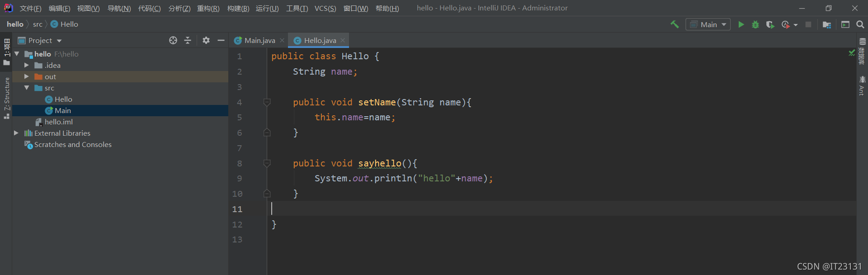Open the VCS(S) menu
This screenshot has height=275, width=868.
click(x=325, y=8)
